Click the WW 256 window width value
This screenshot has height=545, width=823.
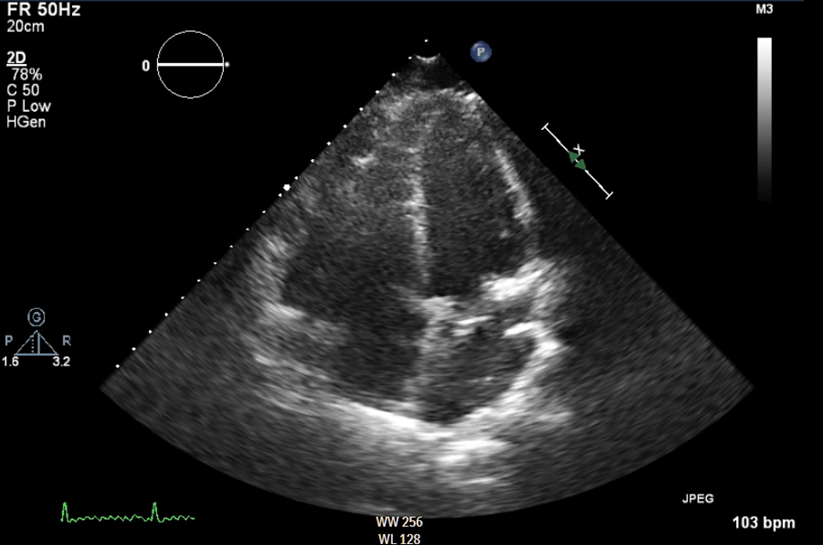pos(397,523)
